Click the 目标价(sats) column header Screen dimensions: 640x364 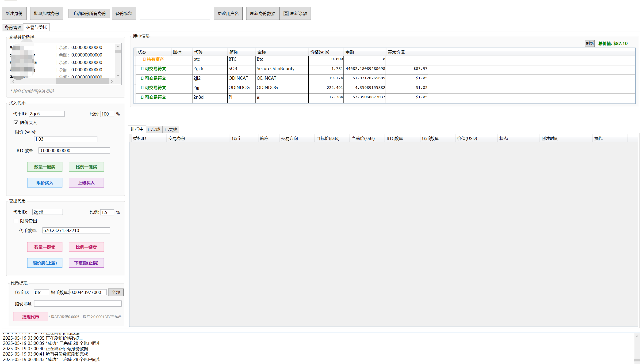coord(332,139)
